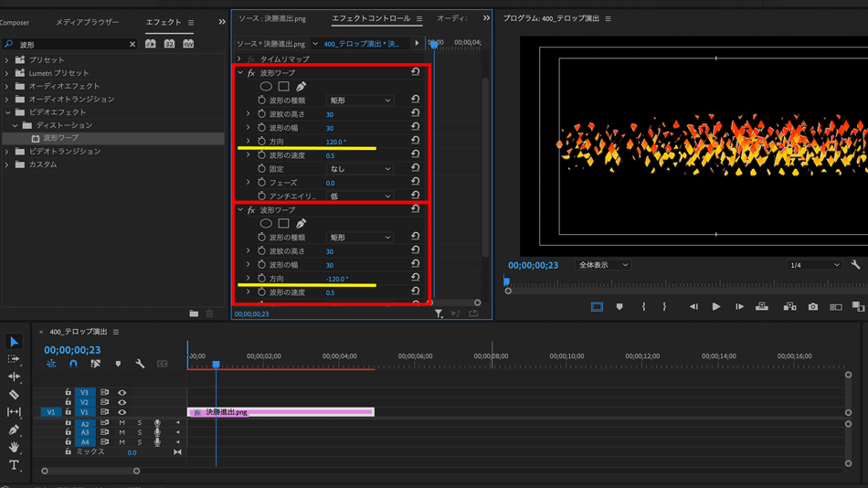
Task: Mute audio track A2
Action: pos(122,423)
